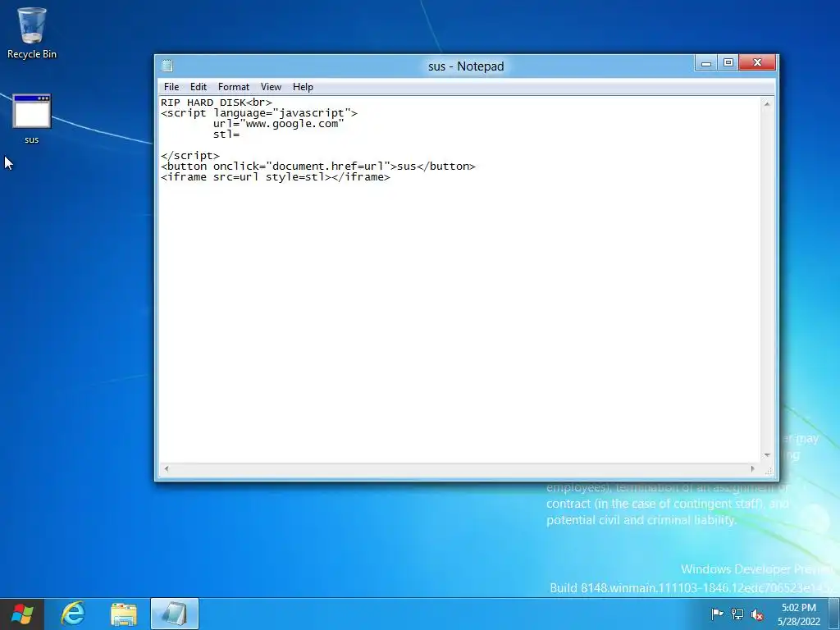Select the Recycle Bin desktop icon
Screen dimensions: 840x630
coord(32,33)
